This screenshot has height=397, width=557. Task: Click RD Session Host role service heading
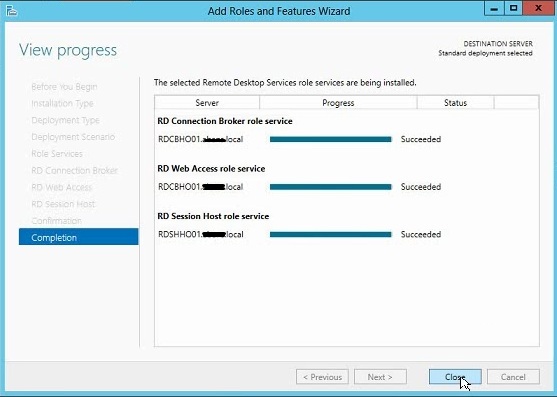click(213, 216)
